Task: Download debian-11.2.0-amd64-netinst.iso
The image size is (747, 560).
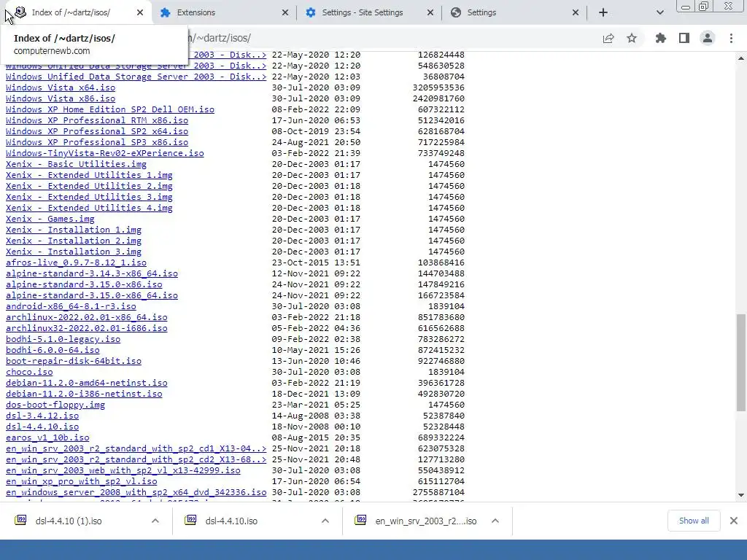Action: coord(87,384)
